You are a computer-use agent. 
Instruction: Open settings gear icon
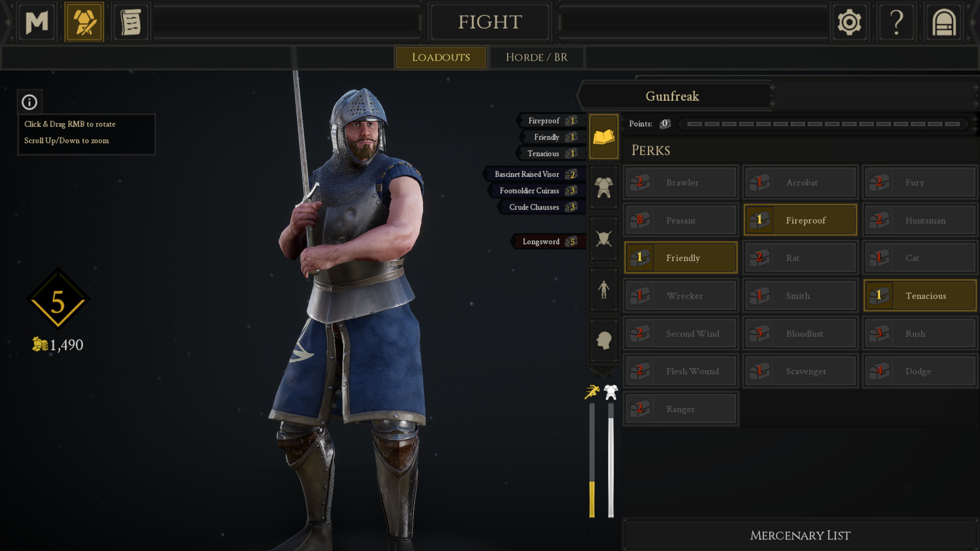pyautogui.click(x=850, y=23)
